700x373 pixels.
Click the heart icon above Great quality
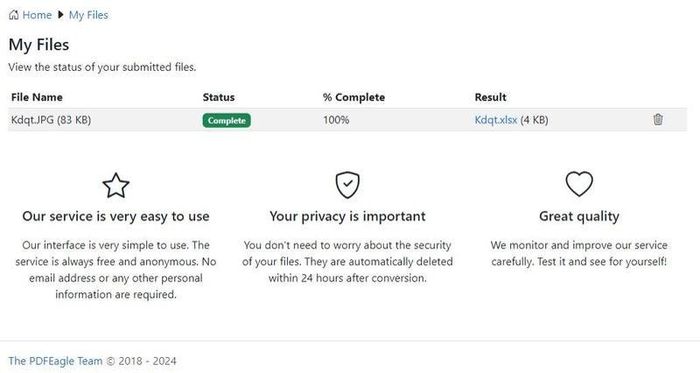pyautogui.click(x=579, y=184)
